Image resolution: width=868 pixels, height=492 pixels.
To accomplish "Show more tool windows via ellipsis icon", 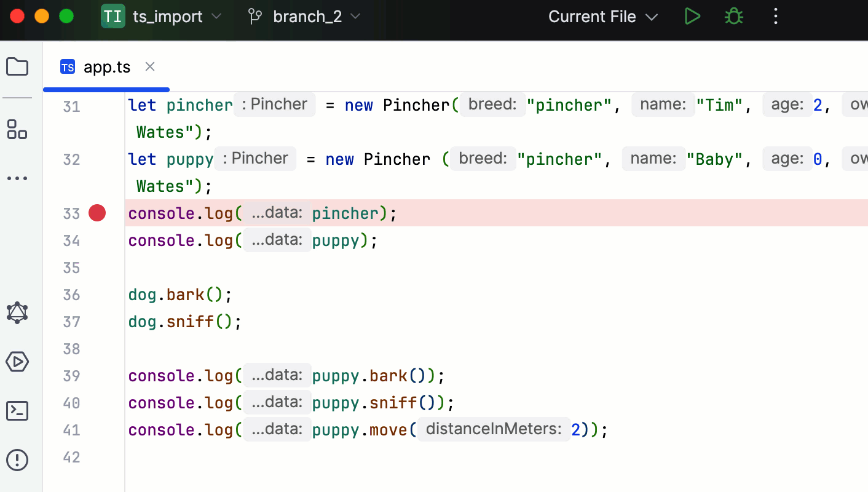I will coord(17,178).
